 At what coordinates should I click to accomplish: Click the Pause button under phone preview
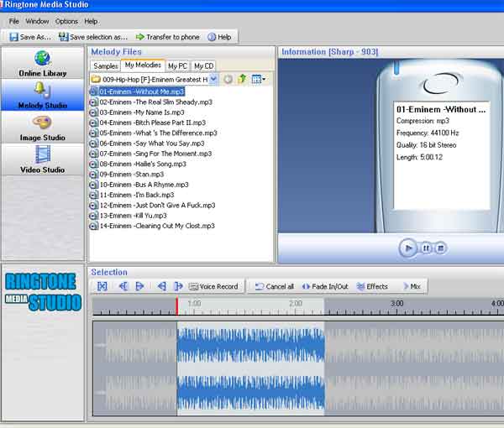point(426,248)
